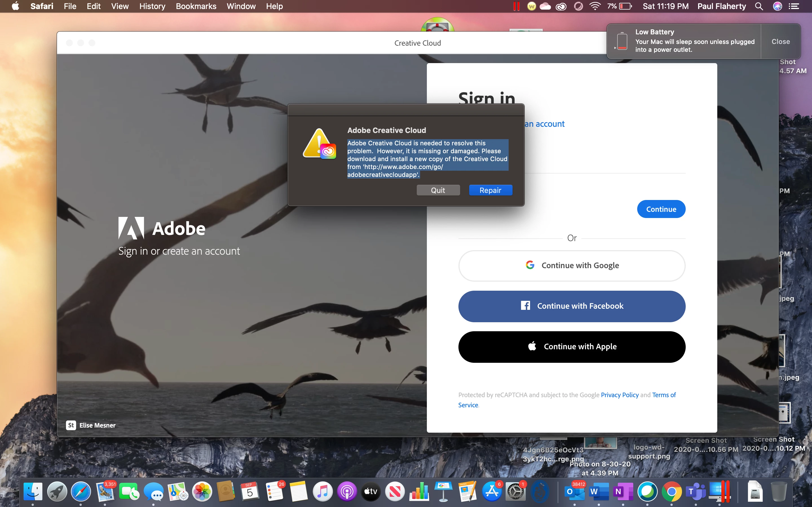Open Microsoft Word in the Dock

(599, 492)
